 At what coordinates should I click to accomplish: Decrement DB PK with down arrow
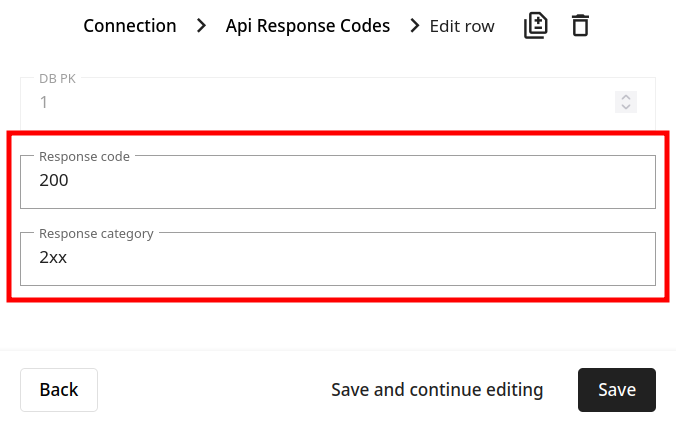626,107
